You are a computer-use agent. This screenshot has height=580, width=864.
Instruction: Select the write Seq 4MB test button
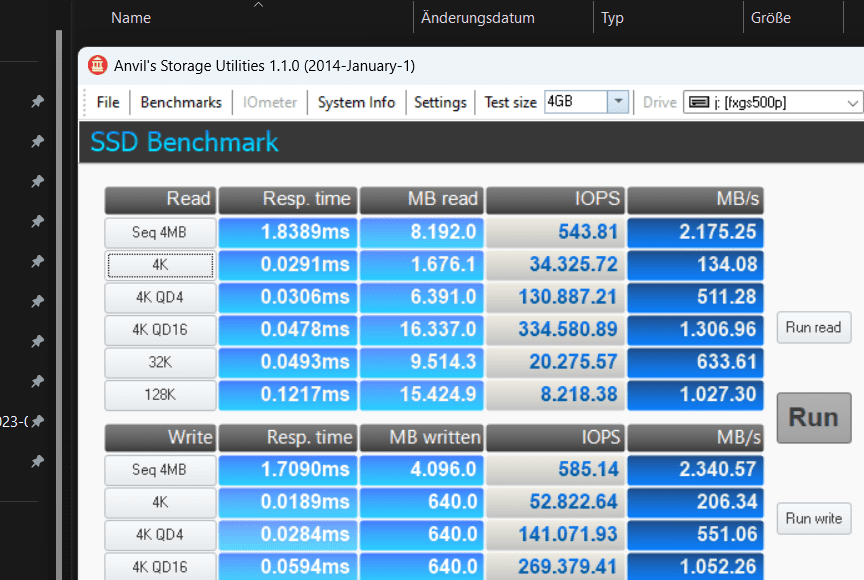(160, 470)
